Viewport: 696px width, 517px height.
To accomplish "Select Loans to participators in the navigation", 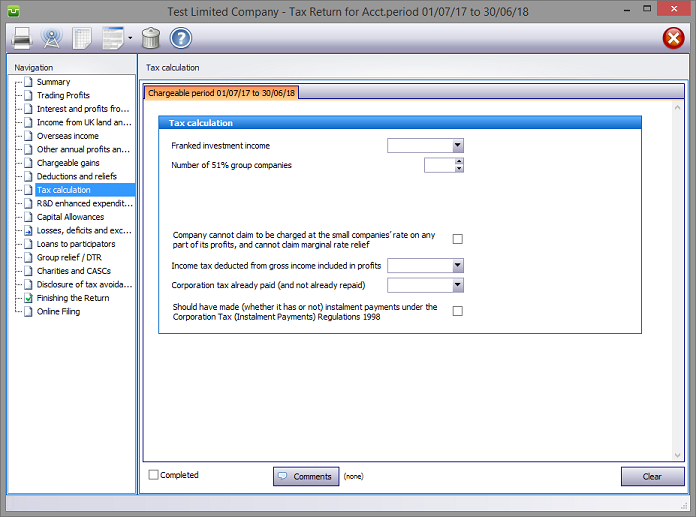I will [76, 244].
